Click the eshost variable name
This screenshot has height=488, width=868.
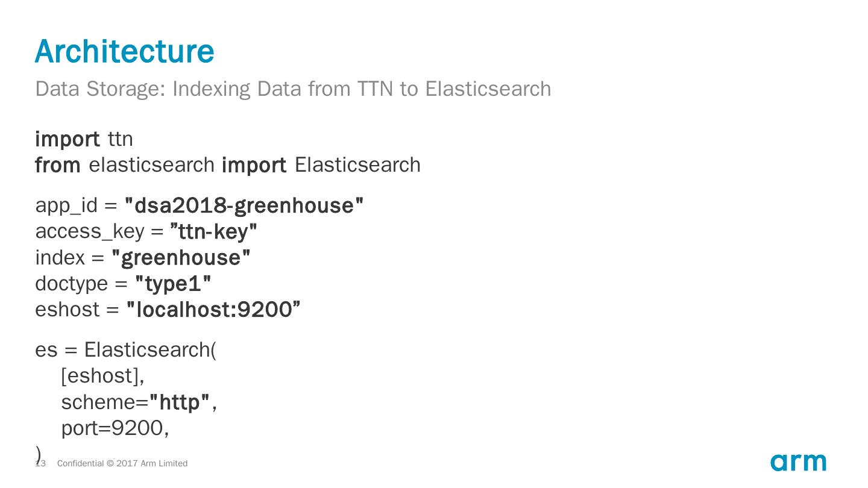pos(67,310)
